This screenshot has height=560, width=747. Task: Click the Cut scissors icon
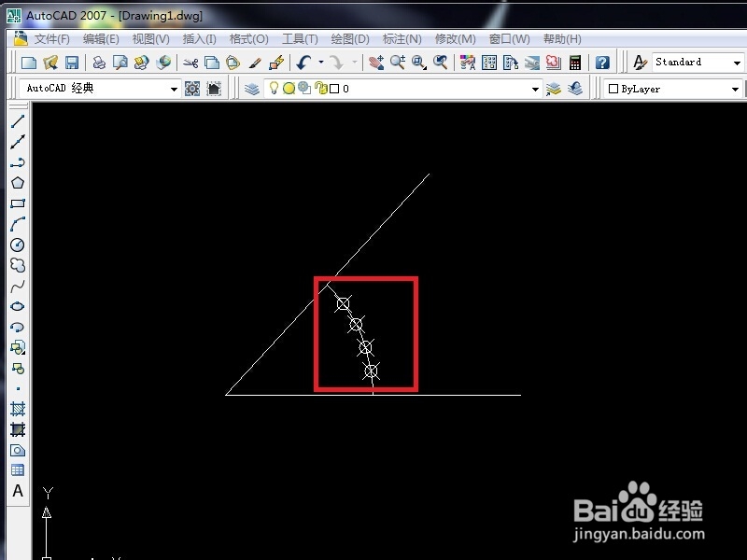click(x=190, y=63)
